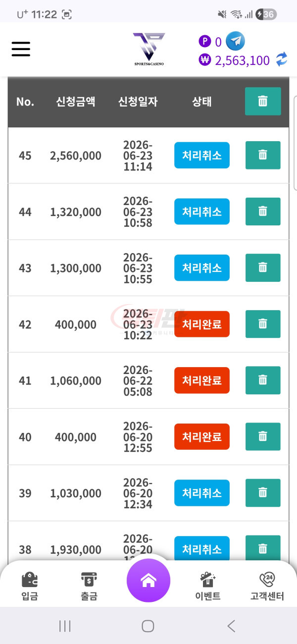This screenshot has height=644, width=297.
Task: Refresh balance with blue arrows icon
Action: tap(281, 60)
